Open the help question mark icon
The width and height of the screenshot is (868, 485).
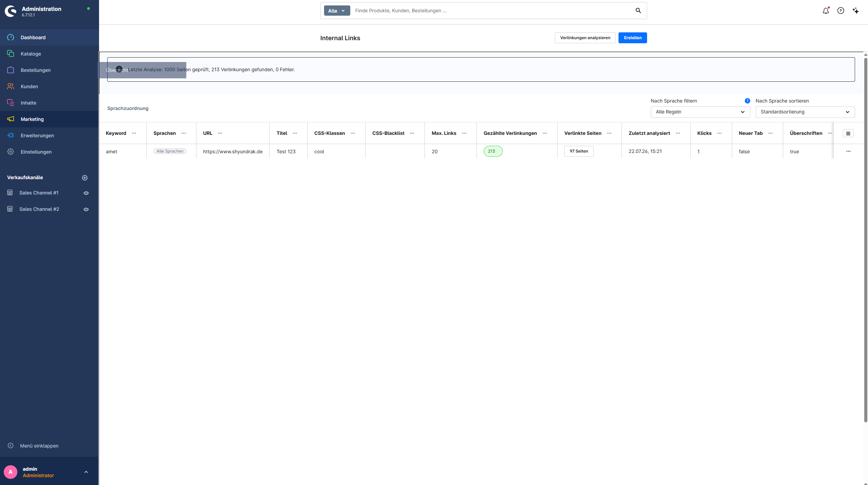(x=840, y=11)
